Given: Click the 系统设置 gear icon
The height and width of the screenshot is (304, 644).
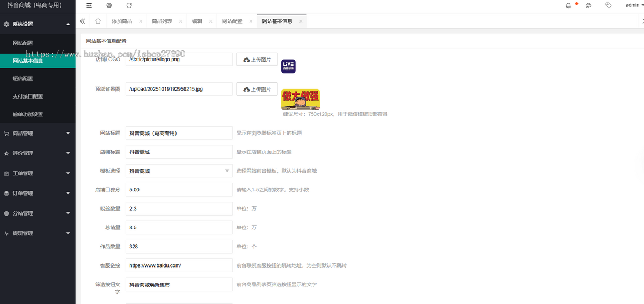Looking at the screenshot, I should pos(6,24).
